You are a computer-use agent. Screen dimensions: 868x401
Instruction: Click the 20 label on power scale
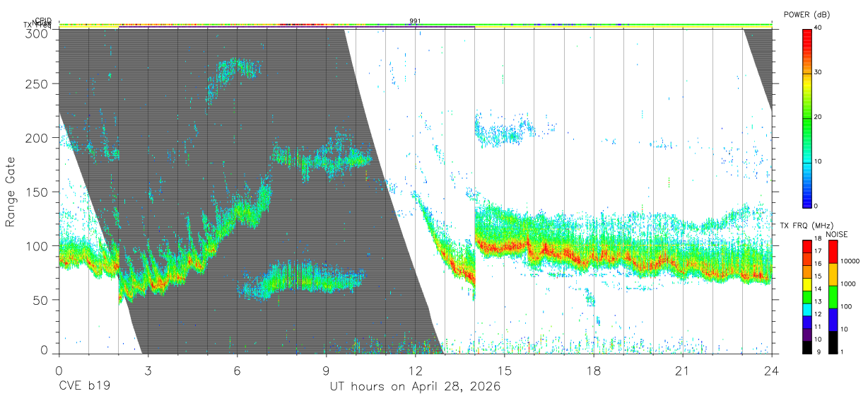coord(819,117)
